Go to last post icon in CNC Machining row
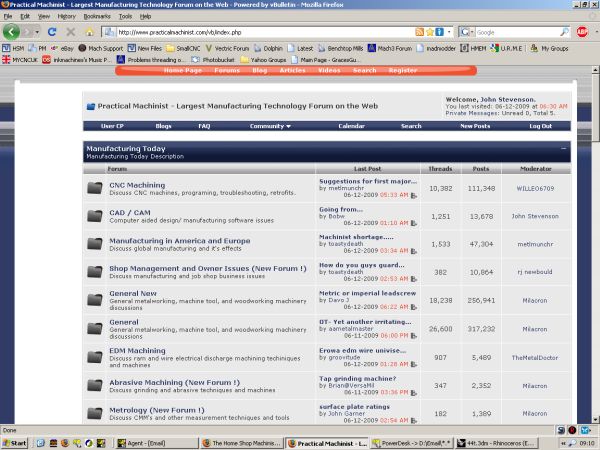Viewport: 600px width, 450px height. (x=414, y=196)
